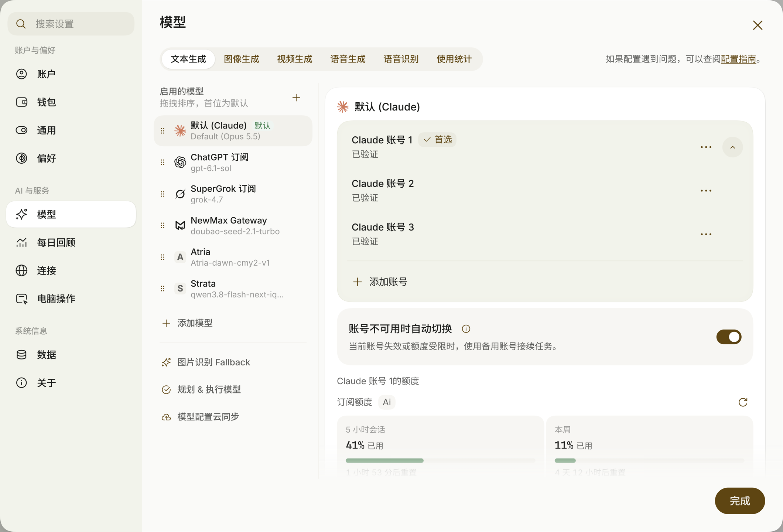
Task: Click 添加模型 below the model list
Action: point(188,323)
